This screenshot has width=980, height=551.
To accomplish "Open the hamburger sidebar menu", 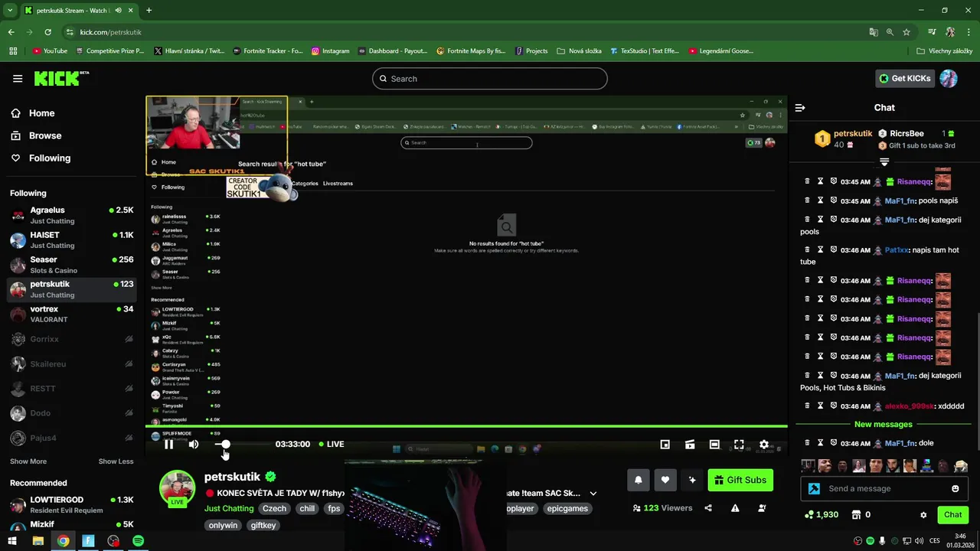I will point(18,78).
